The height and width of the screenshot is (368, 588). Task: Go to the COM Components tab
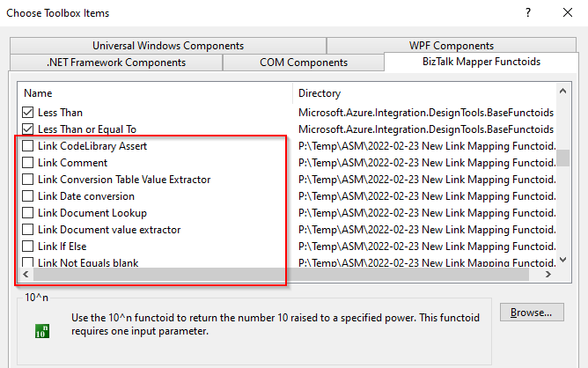303,63
